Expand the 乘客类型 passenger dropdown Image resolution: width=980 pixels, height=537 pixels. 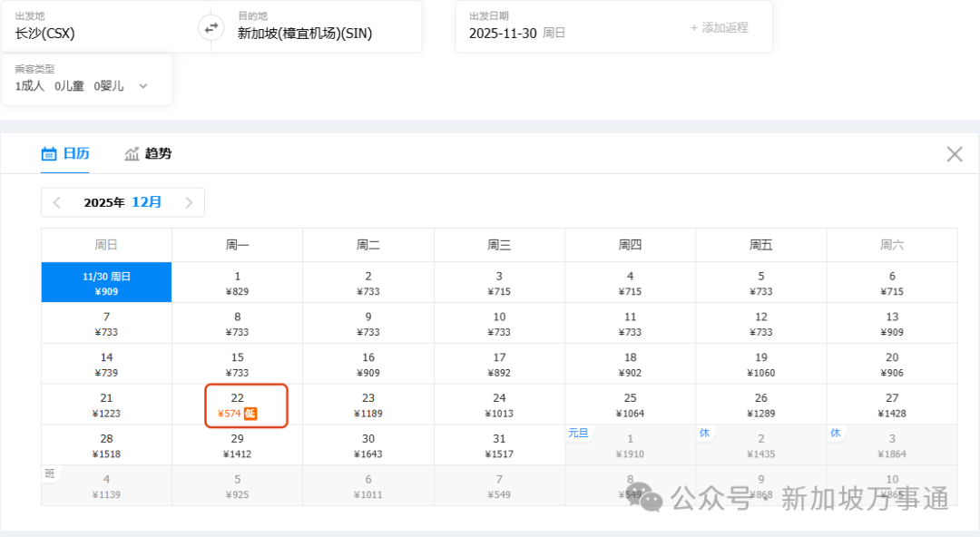pyautogui.click(x=142, y=86)
